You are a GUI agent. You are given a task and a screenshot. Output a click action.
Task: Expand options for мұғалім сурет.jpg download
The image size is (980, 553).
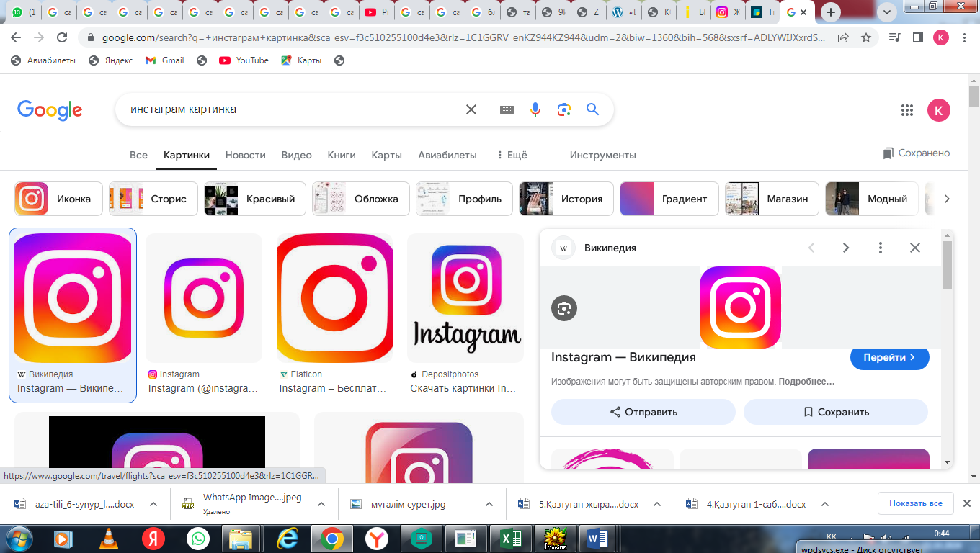coord(489,505)
